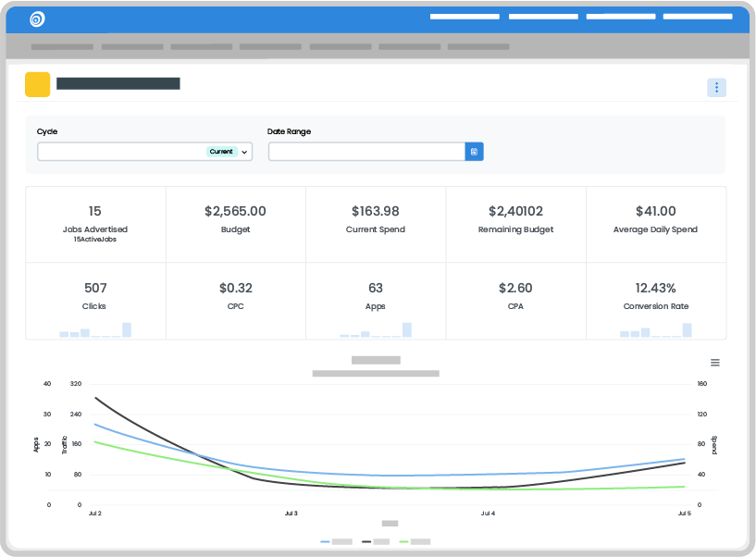
Task: Open the chart hamburger menu
Action: click(x=714, y=363)
